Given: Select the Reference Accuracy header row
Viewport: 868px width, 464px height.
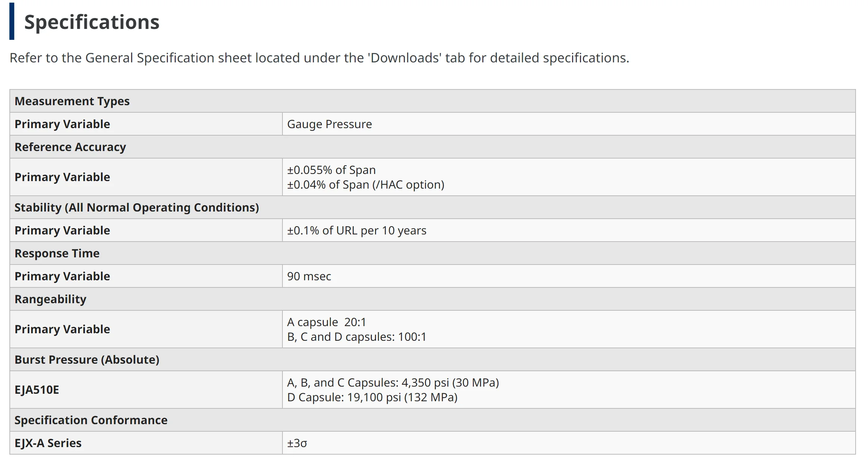Looking at the screenshot, I should pyautogui.click(x=70, y=147).
